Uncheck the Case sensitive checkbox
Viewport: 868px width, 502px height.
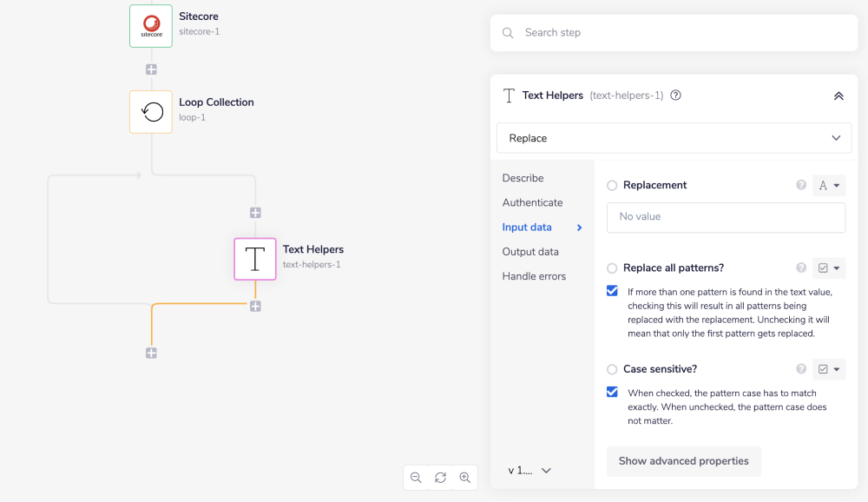(613, 392)
